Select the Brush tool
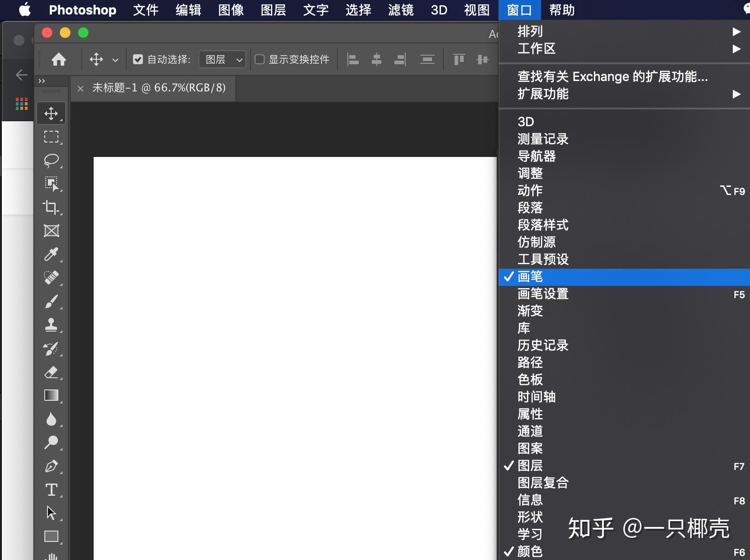The image size is (750, 560). [52, 302]
